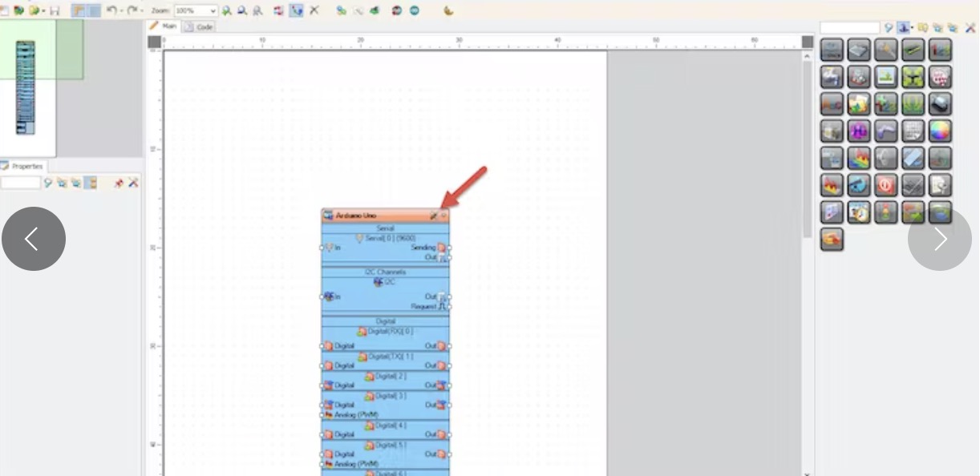
Task: Select the clock and calendar component category
Action: pyautogui.click(x=859, y=212)
